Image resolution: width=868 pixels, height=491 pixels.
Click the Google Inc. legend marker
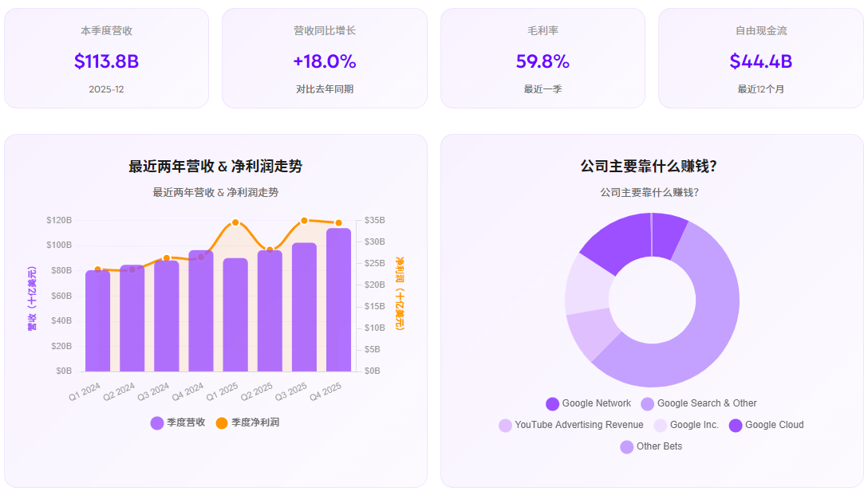pyautogui.click(x=661, y=424)
